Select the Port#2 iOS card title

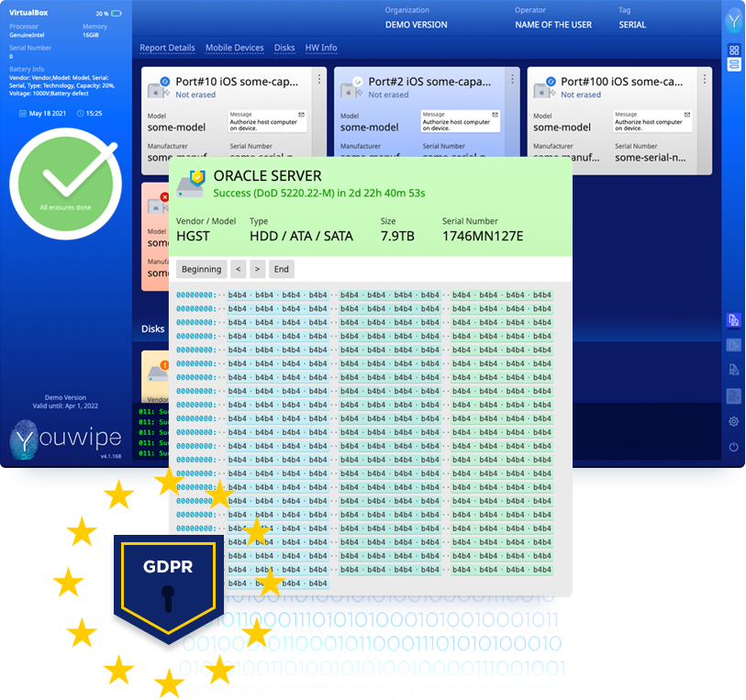[429, 82]
